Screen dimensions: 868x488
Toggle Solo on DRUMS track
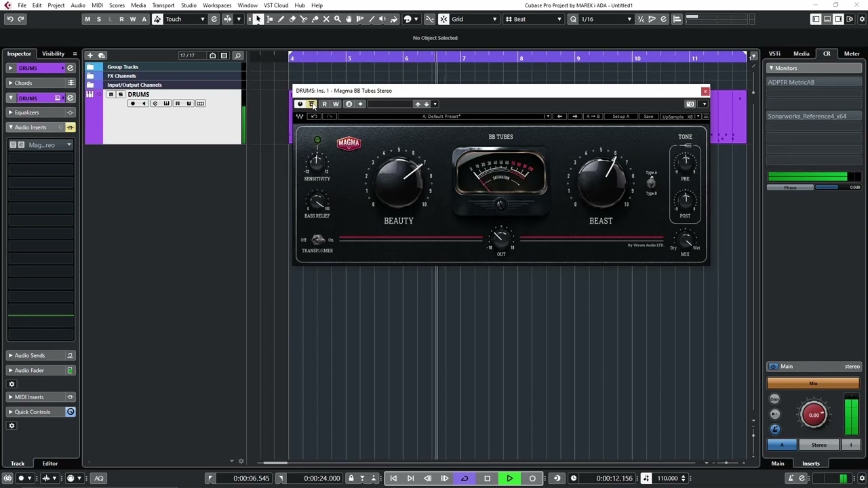(121, 94)
